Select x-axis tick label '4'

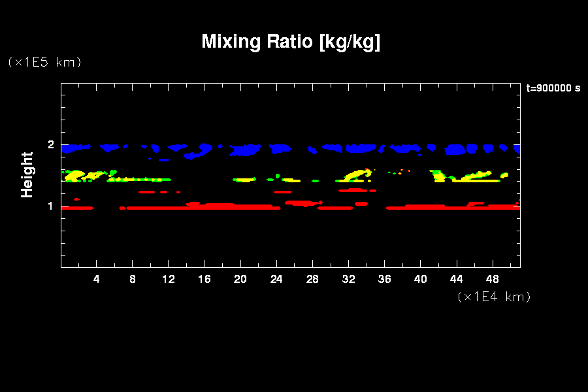tap(97, 280)
